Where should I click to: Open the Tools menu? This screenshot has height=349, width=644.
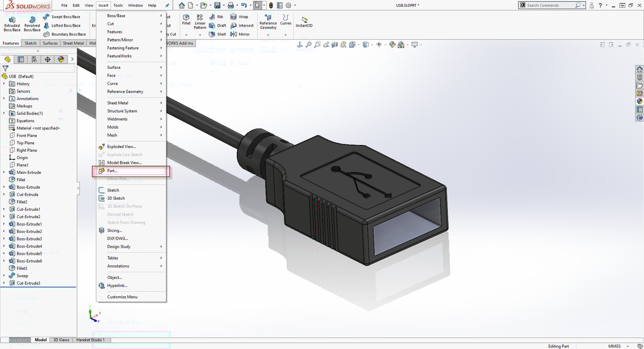coord(118,5)
